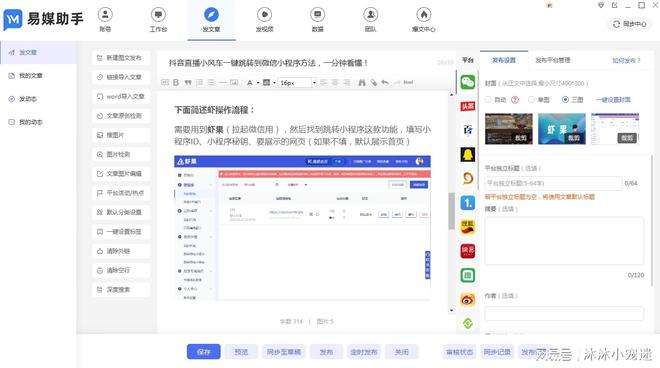The width and height of the screenshot is (660, 368).
Task: Click the 定时发布 scheduled publish button
Action: point(364,352)
